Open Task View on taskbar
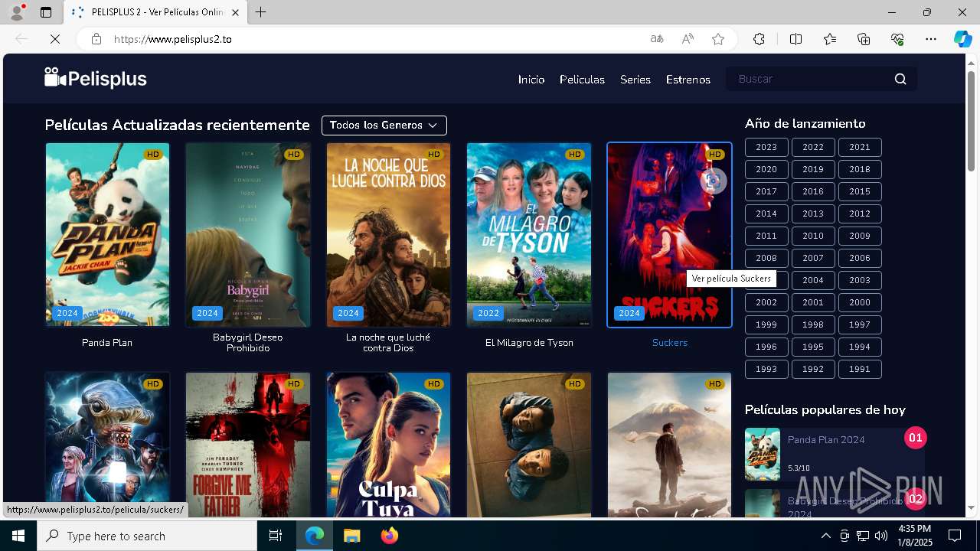The height and width of the screenshot is (551, 980). pyautogui.click(x=276, y=536)
